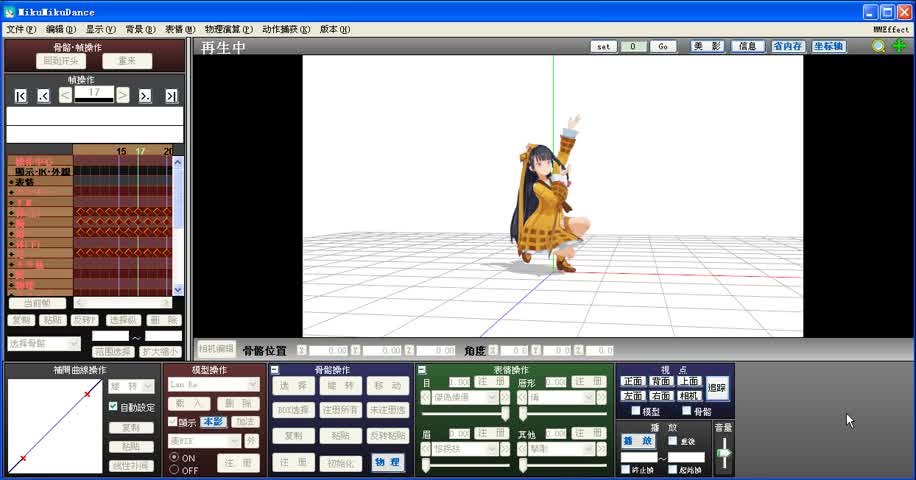Select the IK OFF radio button

point(174,469)
